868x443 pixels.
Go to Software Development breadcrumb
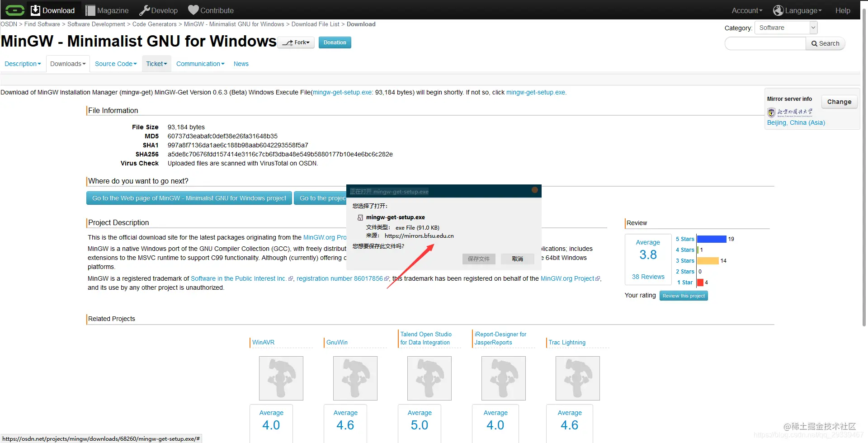pyautogui.click(x=96, y=24)
